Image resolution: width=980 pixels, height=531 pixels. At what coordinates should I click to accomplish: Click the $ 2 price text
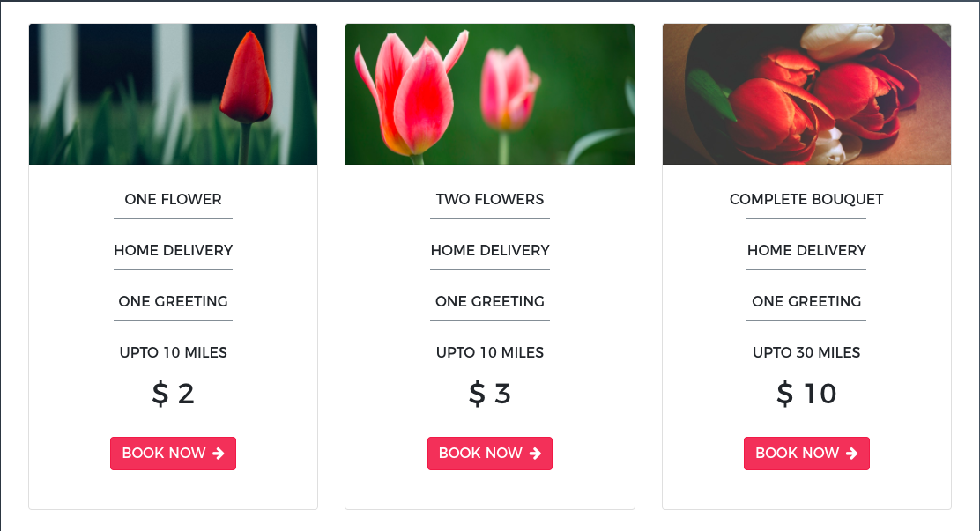pos(173,394)
